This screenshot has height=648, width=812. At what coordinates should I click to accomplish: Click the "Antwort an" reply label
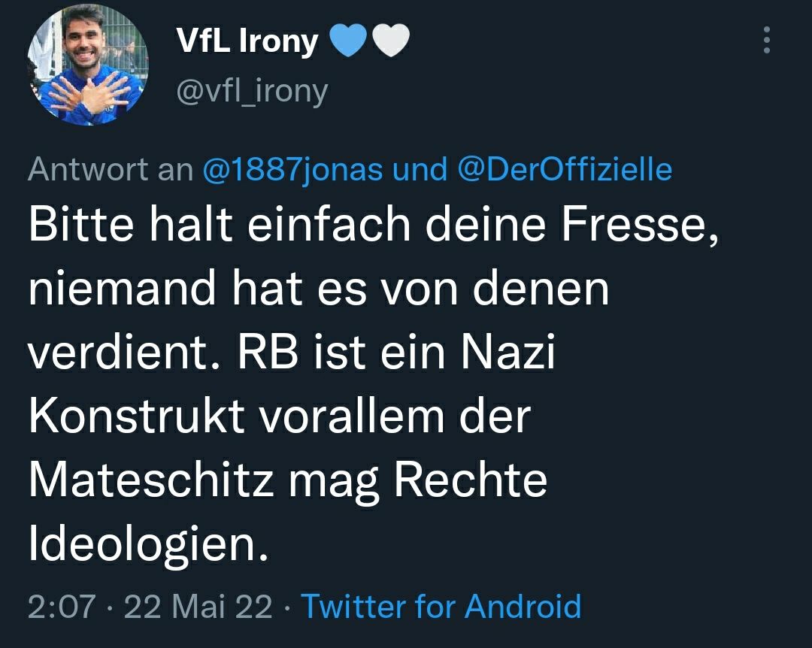111,170
